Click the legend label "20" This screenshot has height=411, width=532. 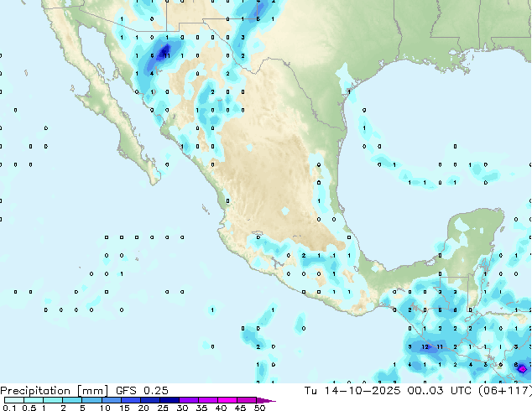pos(143,408)
